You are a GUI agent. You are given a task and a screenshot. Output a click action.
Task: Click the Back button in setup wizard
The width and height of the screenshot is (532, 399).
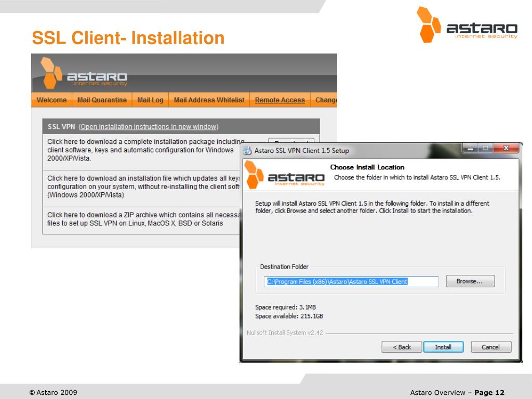tap(402, 347)
